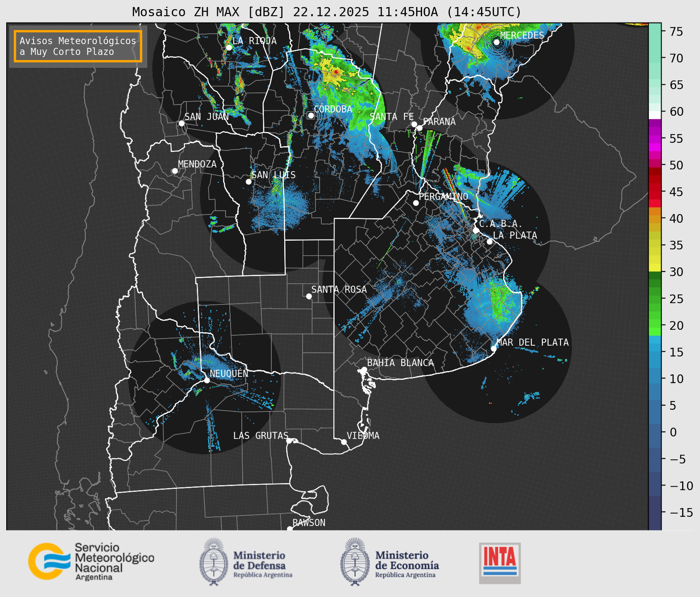
Task: Click the Paraná city marker dot
Action: (420, 128)
